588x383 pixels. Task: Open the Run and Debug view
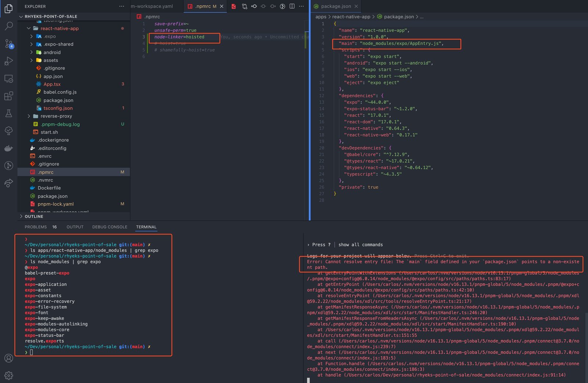click(x=8, y=61)
